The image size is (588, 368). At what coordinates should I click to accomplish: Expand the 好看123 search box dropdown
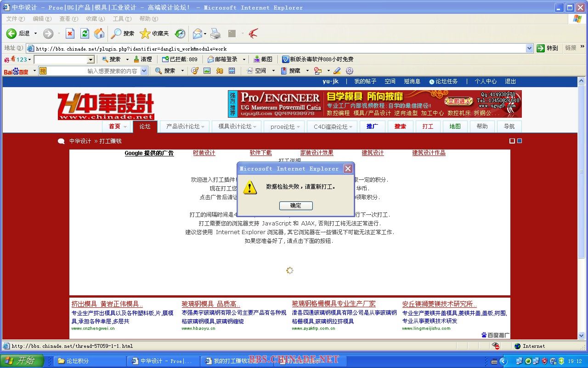point(90,59)
